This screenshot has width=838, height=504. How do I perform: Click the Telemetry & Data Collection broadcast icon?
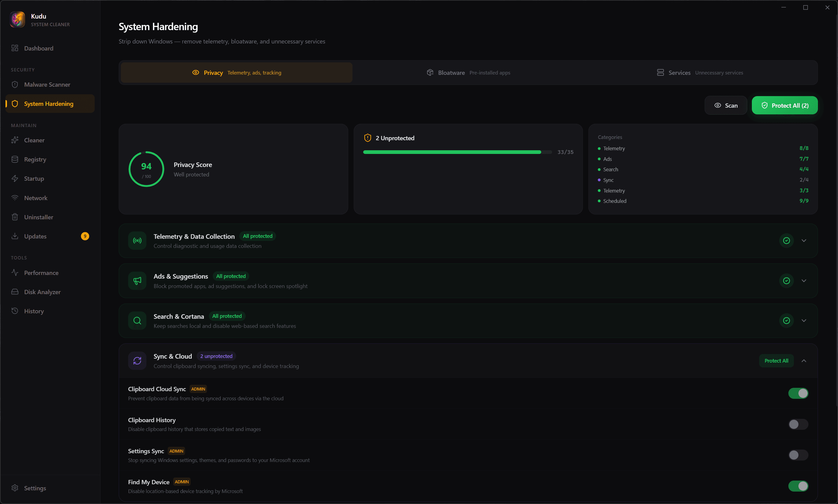pyautogui.click(x=137, y=241)
